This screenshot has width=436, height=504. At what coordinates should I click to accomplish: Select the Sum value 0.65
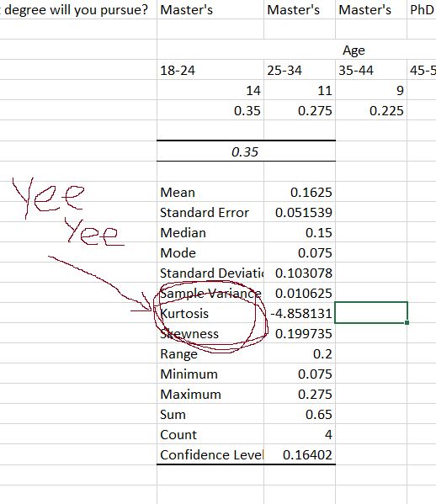click(x=300, y=414)
